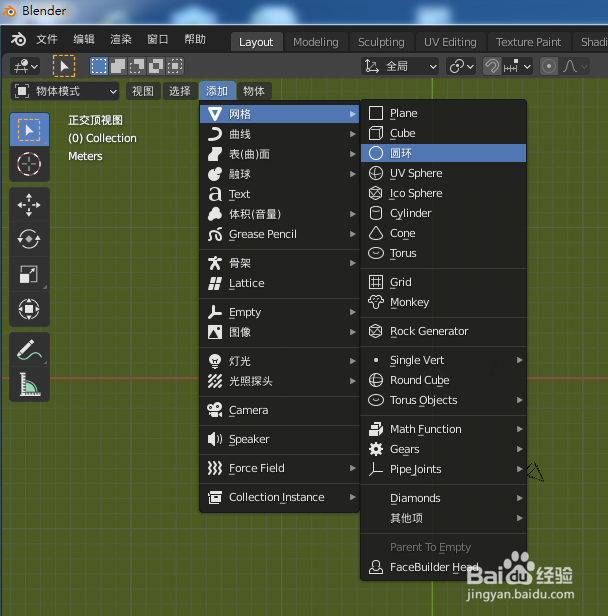
Task: Add a FaceBuilder Head
Action: point(443,567)
